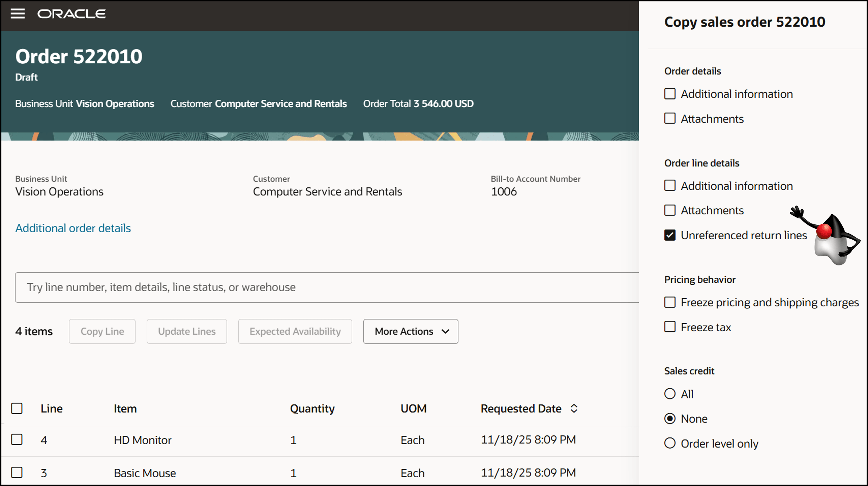Choose Order level only sales credit

(x=670, y=443)
